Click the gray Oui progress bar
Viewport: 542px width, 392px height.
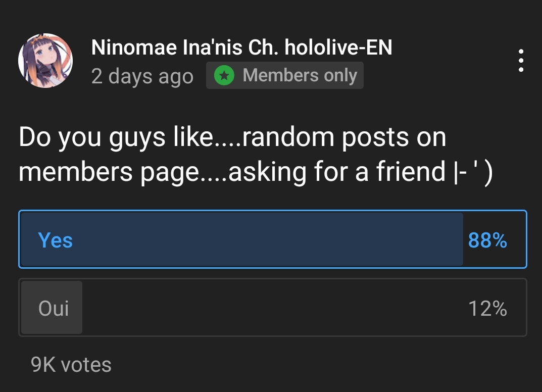pyautogui.click(x=52, y=307)
